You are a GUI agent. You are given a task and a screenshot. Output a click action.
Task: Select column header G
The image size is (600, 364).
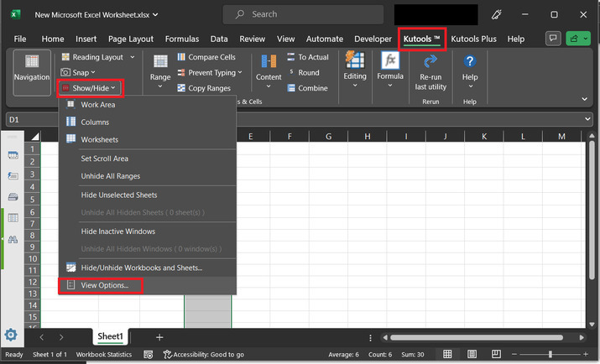[x=328, y=137]
